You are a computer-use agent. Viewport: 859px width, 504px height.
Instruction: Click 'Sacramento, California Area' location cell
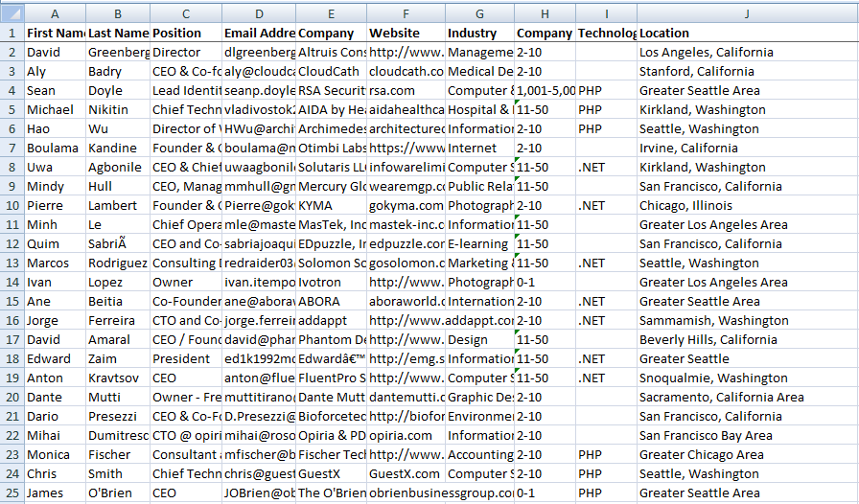coord(747,398)
